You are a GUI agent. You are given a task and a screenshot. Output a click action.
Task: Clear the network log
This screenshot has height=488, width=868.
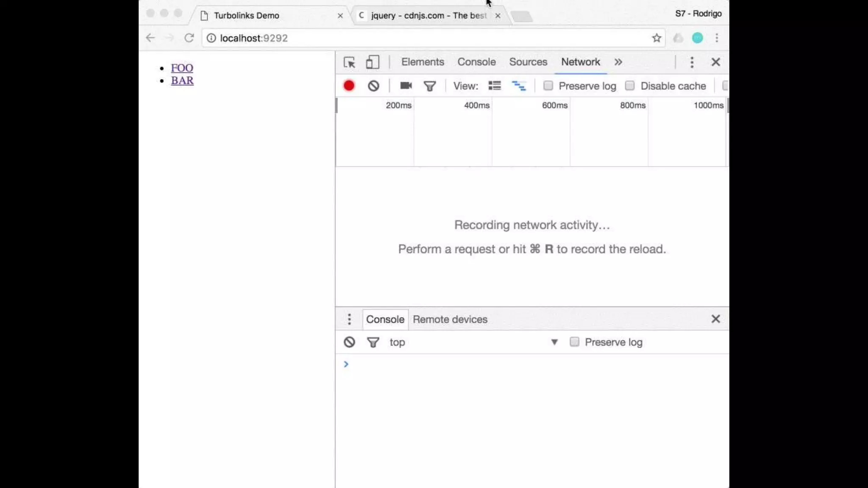click(373, 86)
